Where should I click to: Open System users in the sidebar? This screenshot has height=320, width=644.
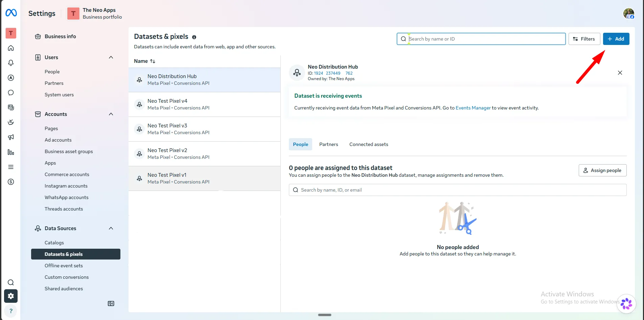point(59,95)
